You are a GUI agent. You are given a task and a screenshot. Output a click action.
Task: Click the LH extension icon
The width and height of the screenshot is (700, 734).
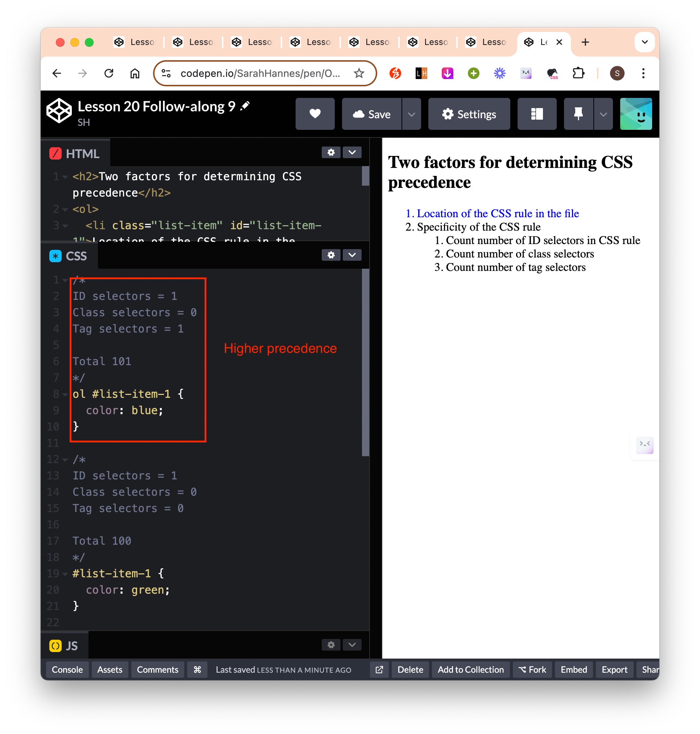(421, 74)
